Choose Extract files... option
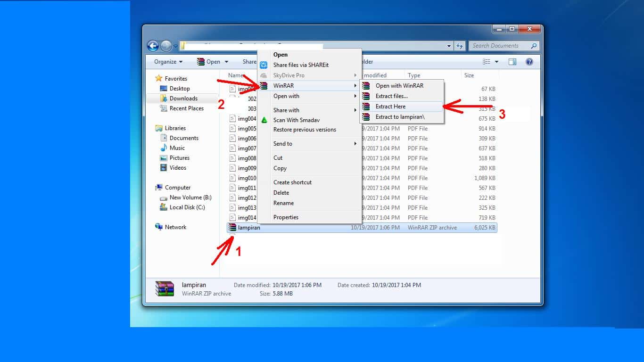644x362 pixels. (391, 96)
